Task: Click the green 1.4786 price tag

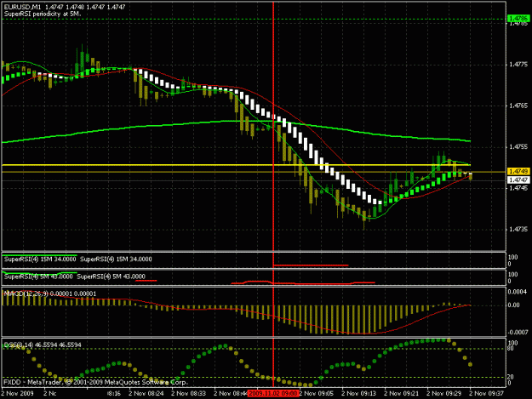Action: [x=518, y=19]
